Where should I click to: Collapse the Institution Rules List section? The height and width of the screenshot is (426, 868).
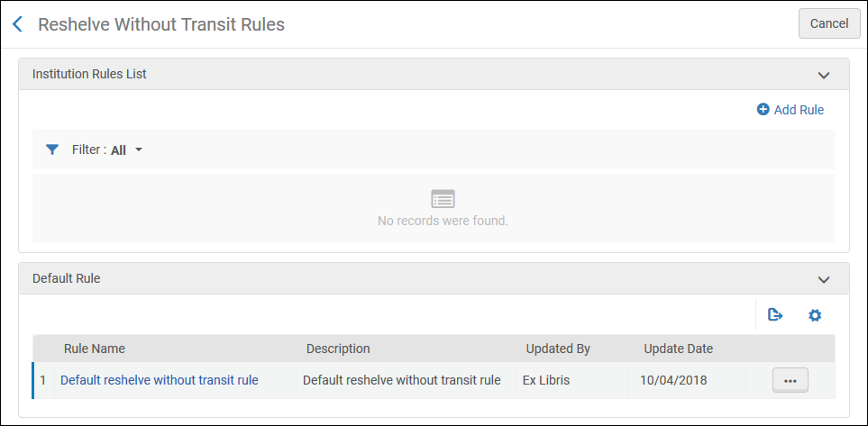(822, 75)
